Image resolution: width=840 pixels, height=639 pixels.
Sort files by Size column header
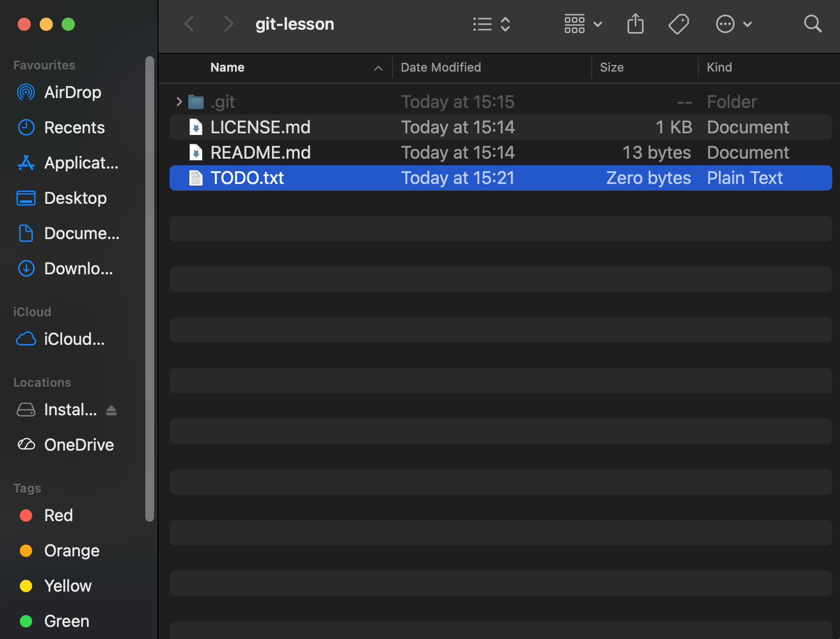tap(611, 67)
